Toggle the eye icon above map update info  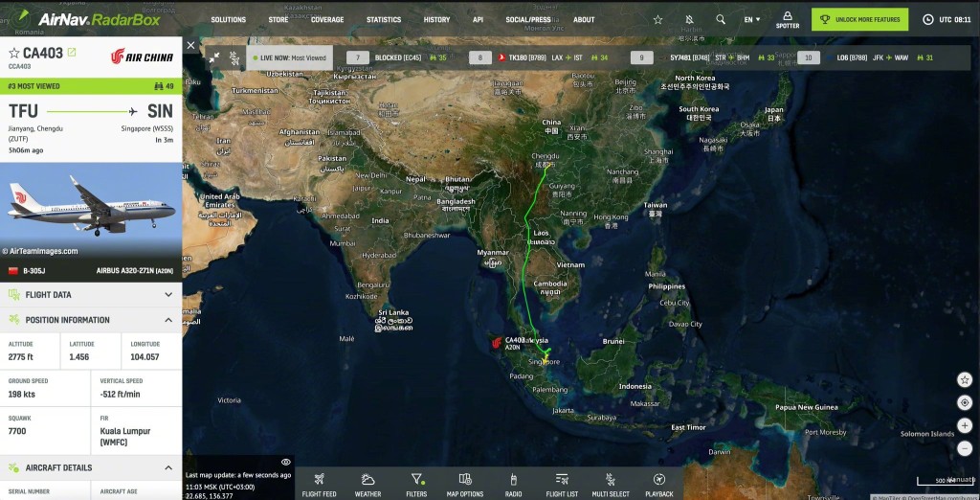tap(285, 462)
